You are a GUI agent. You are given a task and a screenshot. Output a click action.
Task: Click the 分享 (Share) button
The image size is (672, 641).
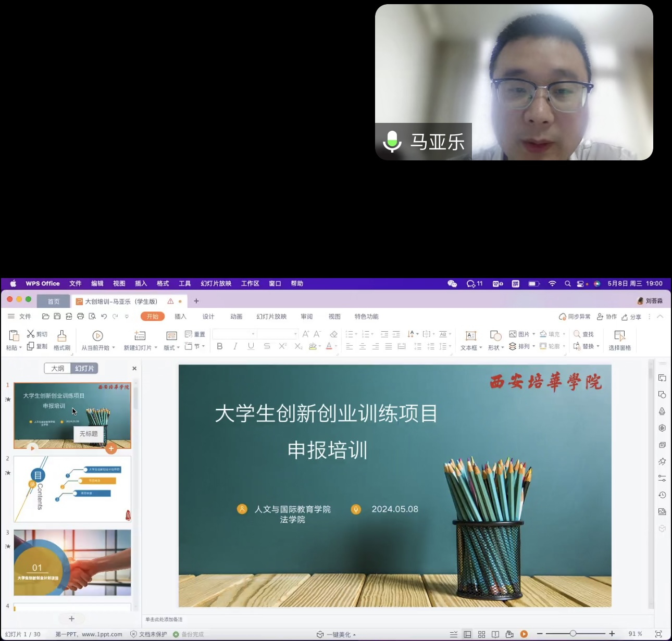pyautogui.click(x=631, y=317)
